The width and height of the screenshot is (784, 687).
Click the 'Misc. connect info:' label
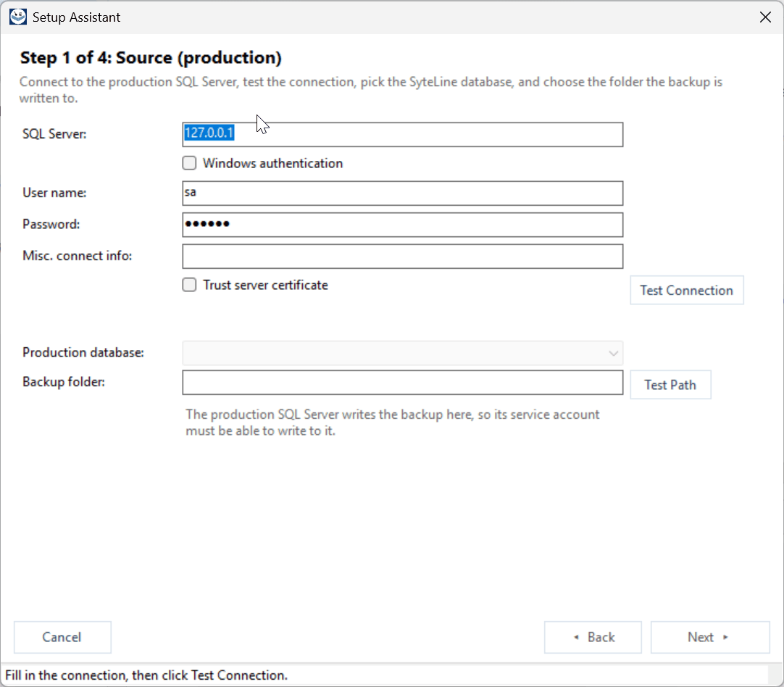tap(77, 256)
